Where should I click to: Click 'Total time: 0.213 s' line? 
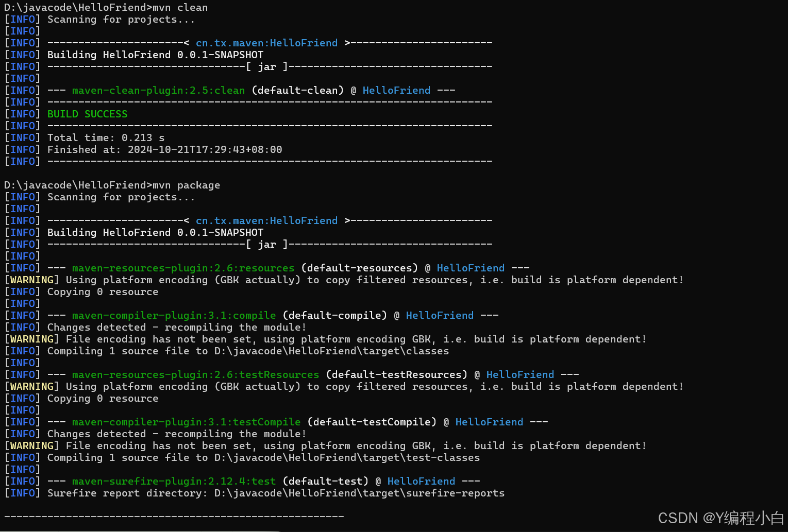pos(106,138)
